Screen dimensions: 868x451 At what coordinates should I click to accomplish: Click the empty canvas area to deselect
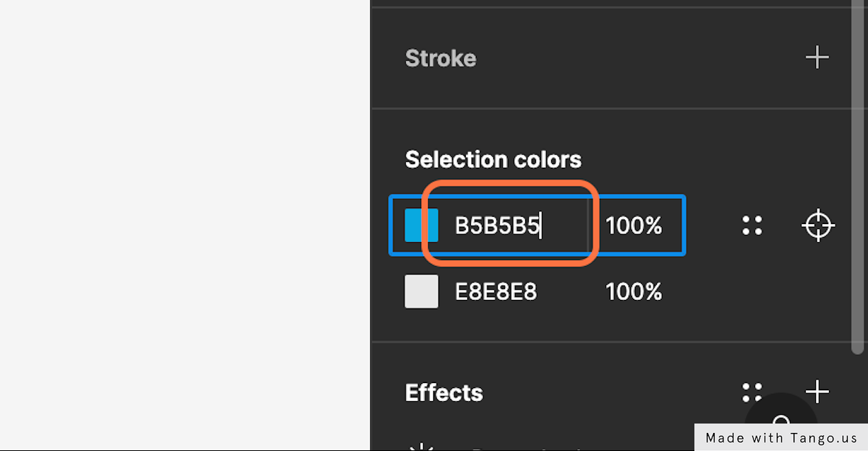click(184, 225)
